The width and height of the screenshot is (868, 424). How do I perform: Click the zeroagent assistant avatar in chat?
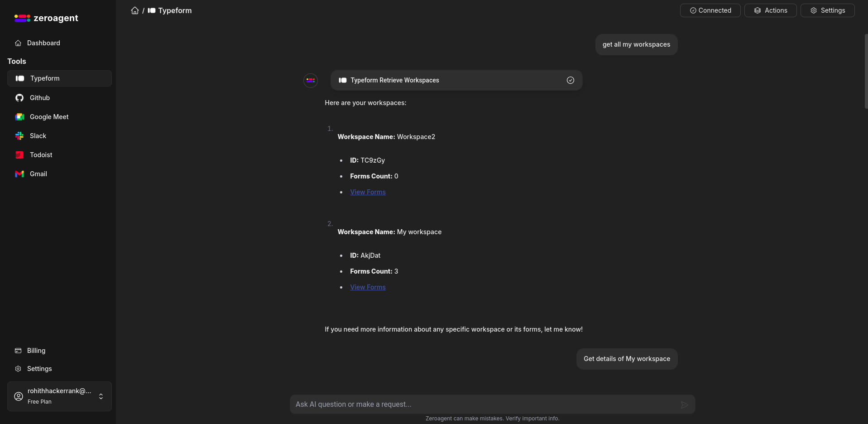point(311,81)
